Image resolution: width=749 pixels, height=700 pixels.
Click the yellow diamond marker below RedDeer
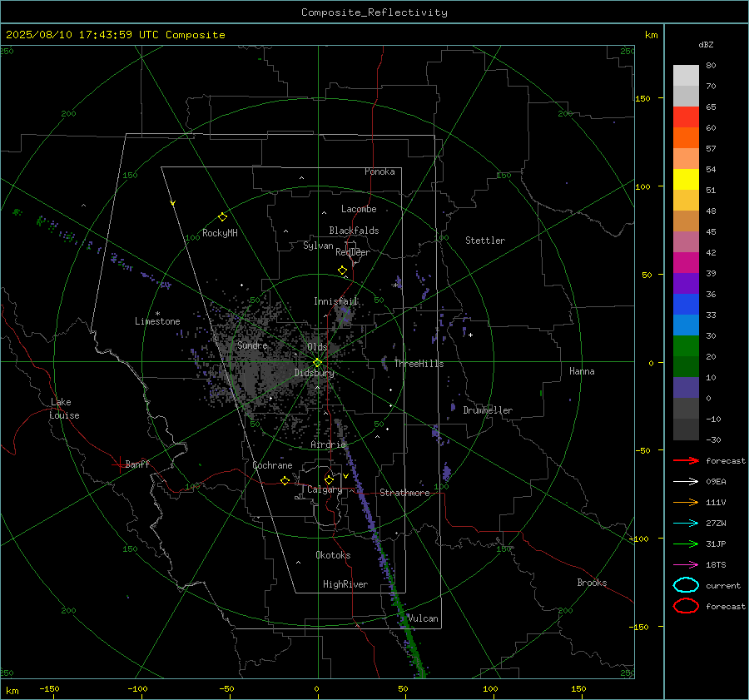coord(343,271)
